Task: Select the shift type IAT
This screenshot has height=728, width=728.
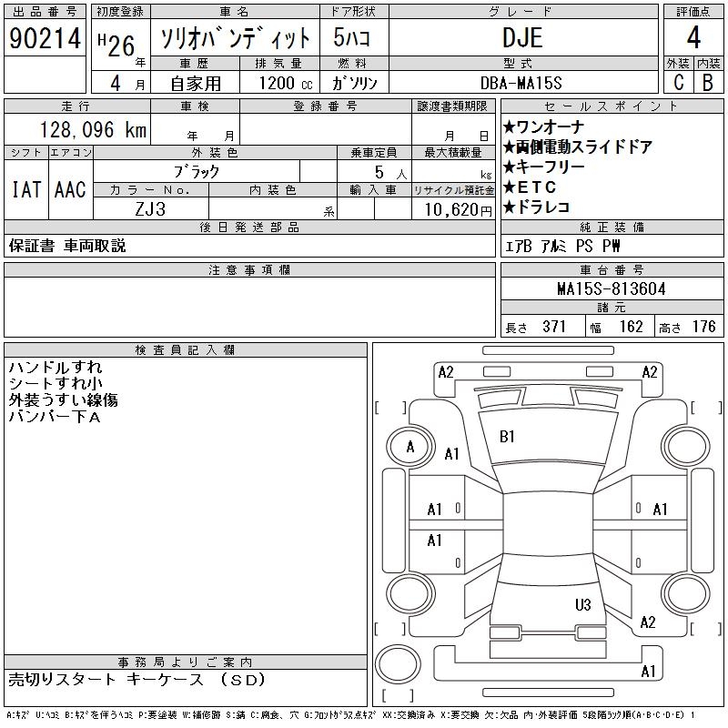Action: coord(26,189)
